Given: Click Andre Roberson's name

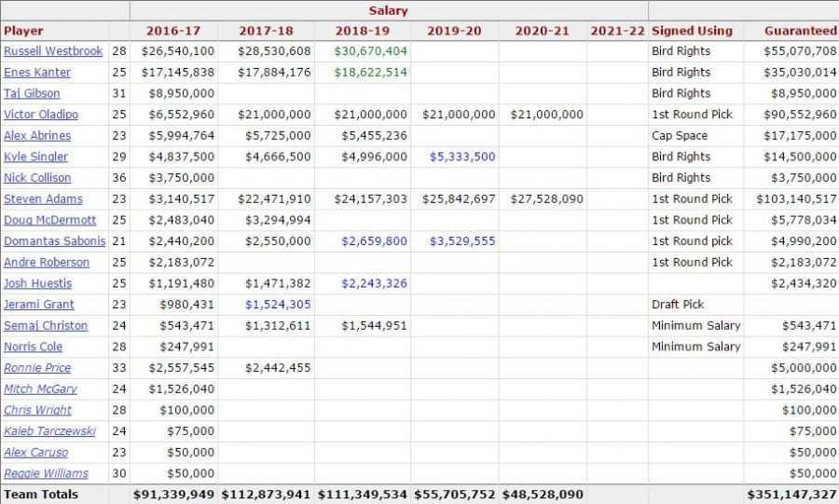Looking at the screenshot, I should 47,263.
